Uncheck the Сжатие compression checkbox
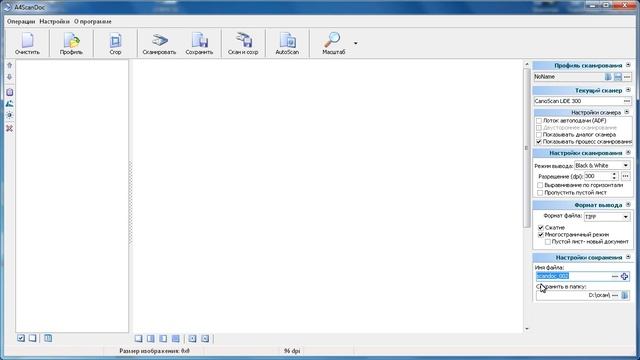 click(541, 227)
